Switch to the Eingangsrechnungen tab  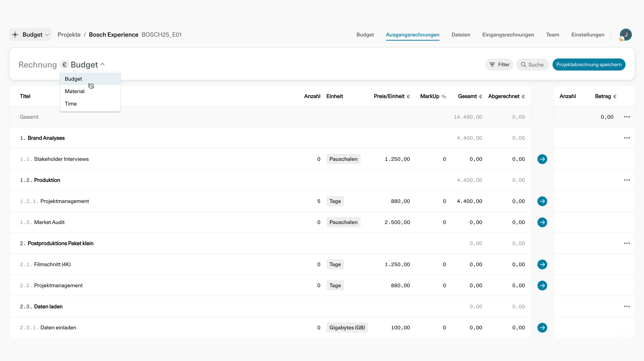508,35
